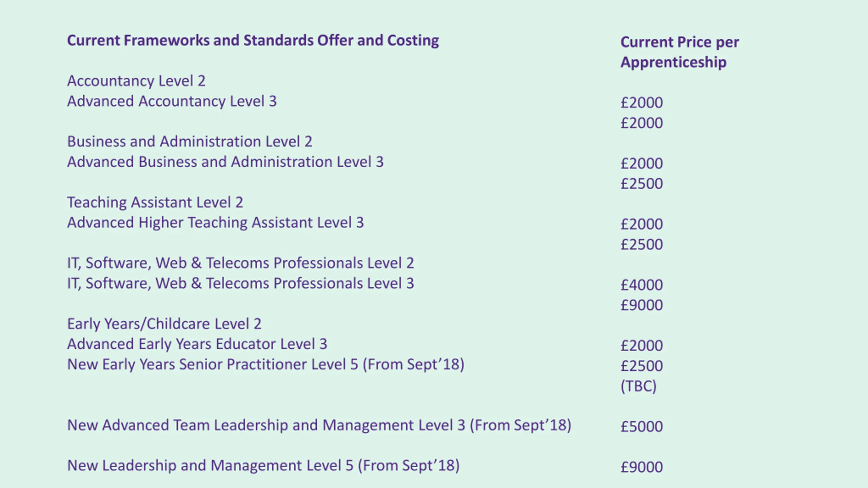Click the £4000 price
This screenshot has width=868, height=488.
[642, 285]
